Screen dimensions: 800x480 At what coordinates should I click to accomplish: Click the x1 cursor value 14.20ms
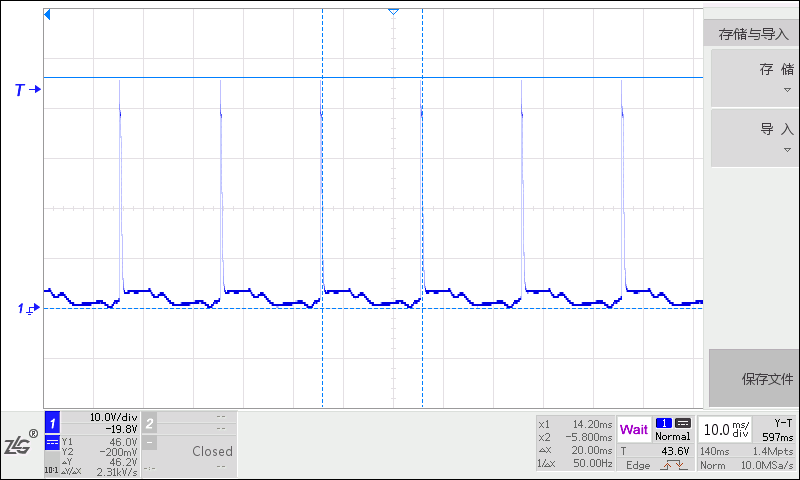tap(592, 424)
